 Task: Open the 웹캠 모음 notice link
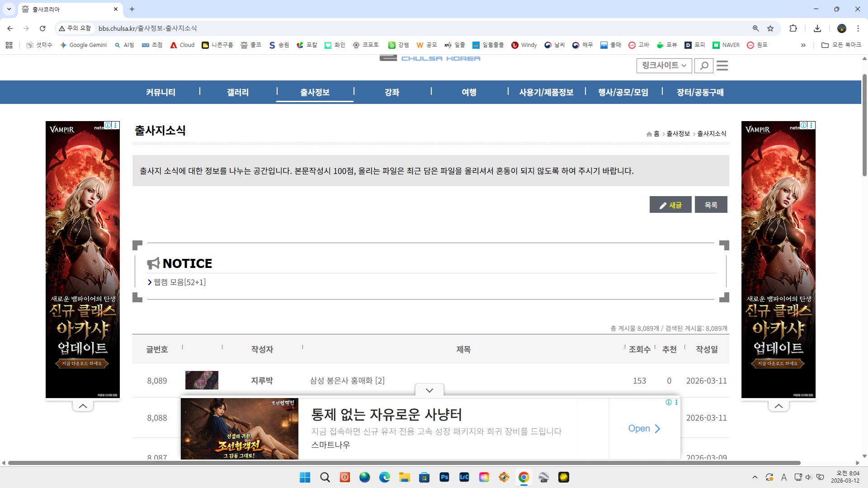pos(179,282)
